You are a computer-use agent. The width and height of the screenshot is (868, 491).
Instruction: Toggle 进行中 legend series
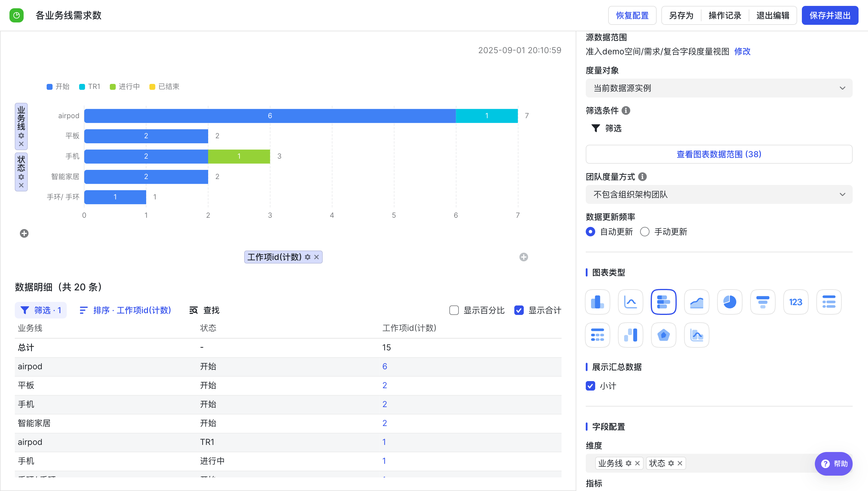pos(125,87)
